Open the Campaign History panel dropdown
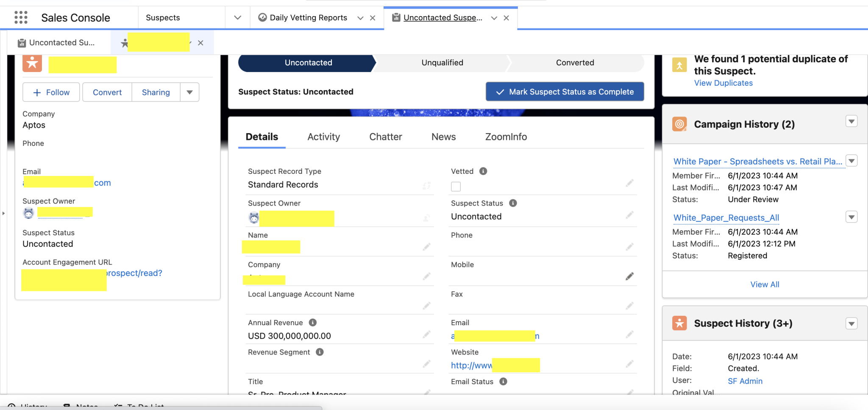Viewport: 868px width, 410px height. tap(851, 122)
